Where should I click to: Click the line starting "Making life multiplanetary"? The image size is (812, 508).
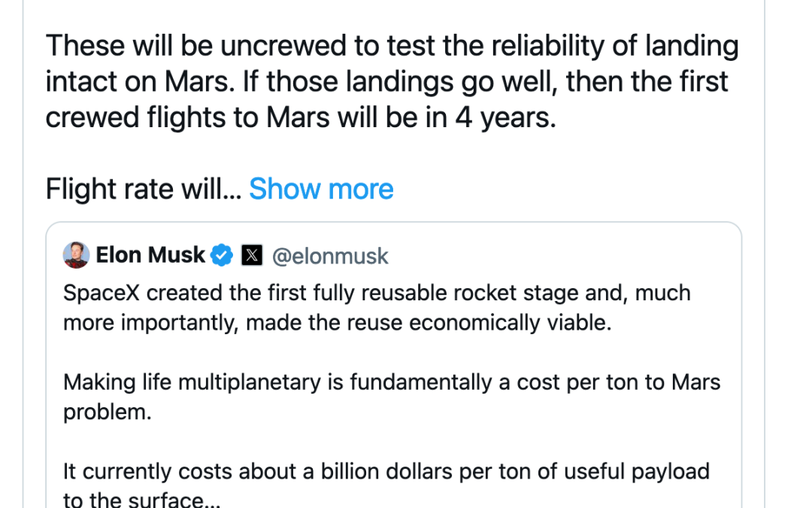pos(391,382)
